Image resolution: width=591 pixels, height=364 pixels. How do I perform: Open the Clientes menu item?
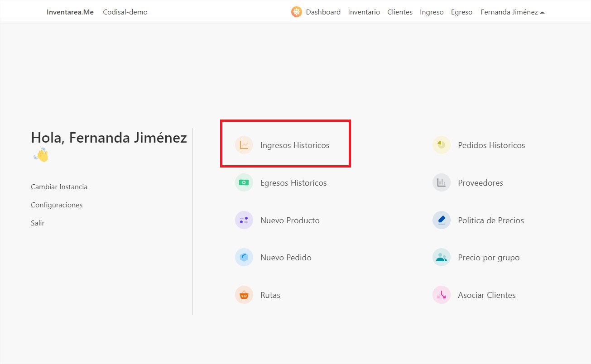pos(399,12)
